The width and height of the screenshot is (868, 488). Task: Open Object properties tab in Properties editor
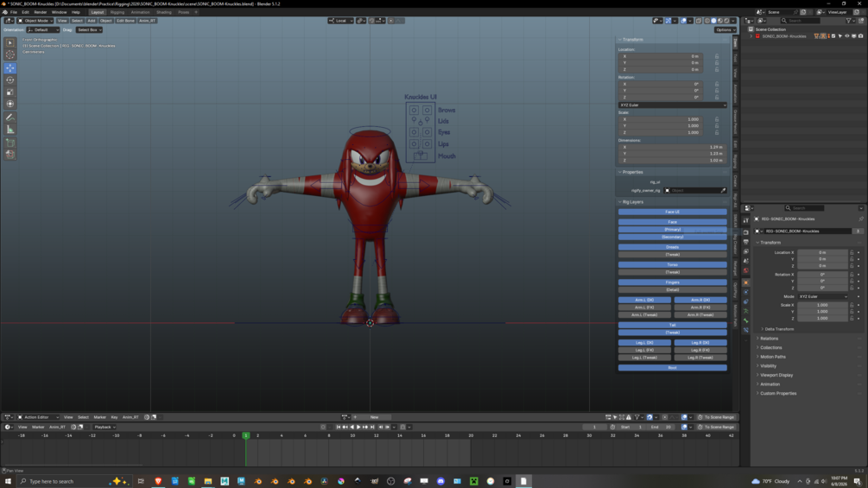746,282
